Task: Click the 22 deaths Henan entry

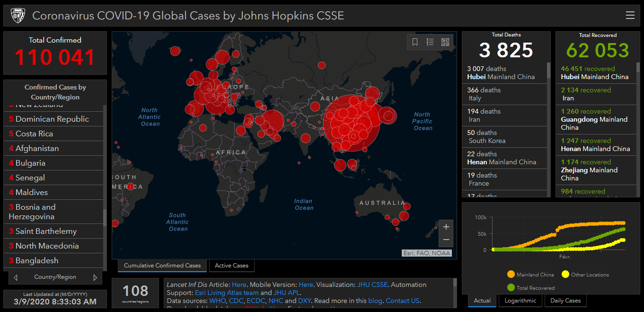Action: pos(504,158)
